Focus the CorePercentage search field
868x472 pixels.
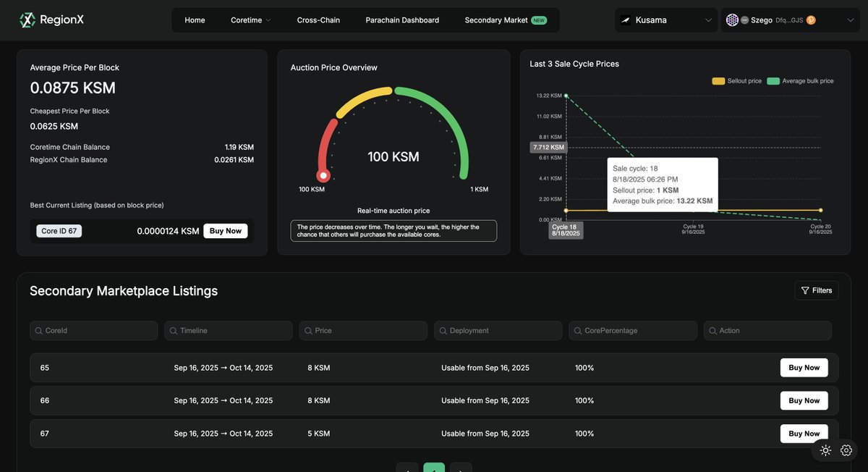[633, 331]
